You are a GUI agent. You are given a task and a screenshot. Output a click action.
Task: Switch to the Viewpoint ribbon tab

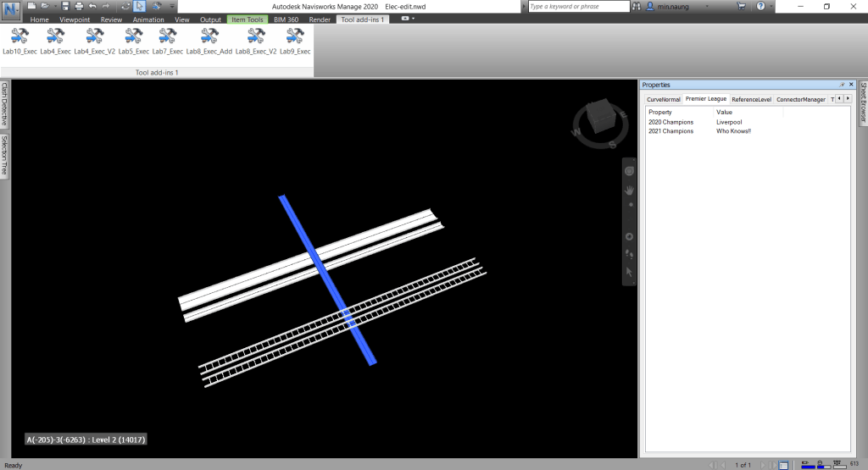click(75, 19)
